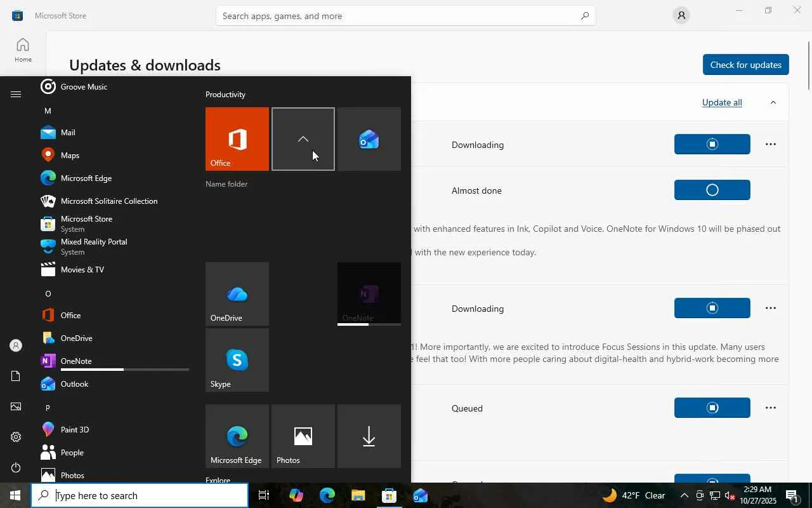Open Photos from the app list
Screen dimensions: 812x508
pyautogui.click(x=114, y=475)
